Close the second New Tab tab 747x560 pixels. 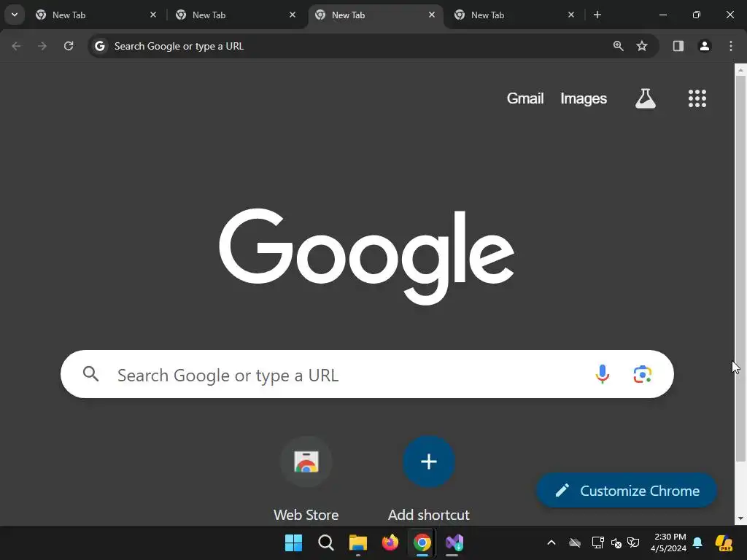tap(293, 15)
